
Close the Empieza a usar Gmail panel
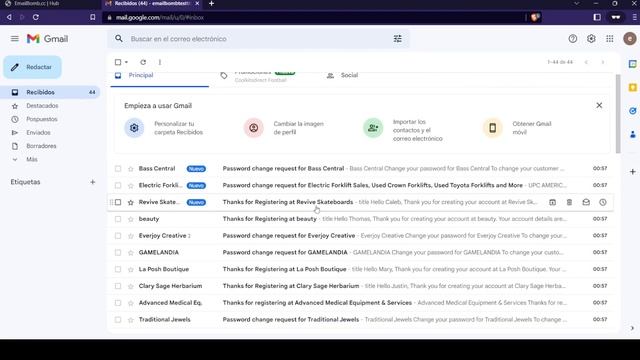coord(599,105)
